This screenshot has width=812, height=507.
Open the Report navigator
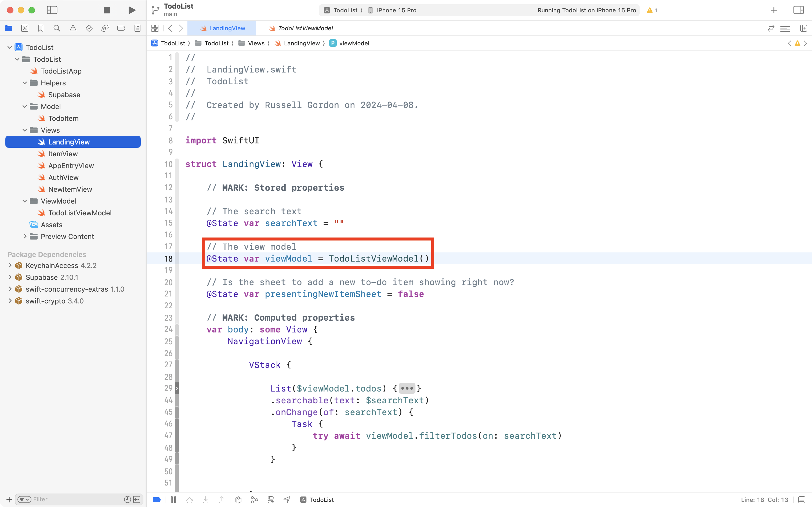click(x=137, y=28)
